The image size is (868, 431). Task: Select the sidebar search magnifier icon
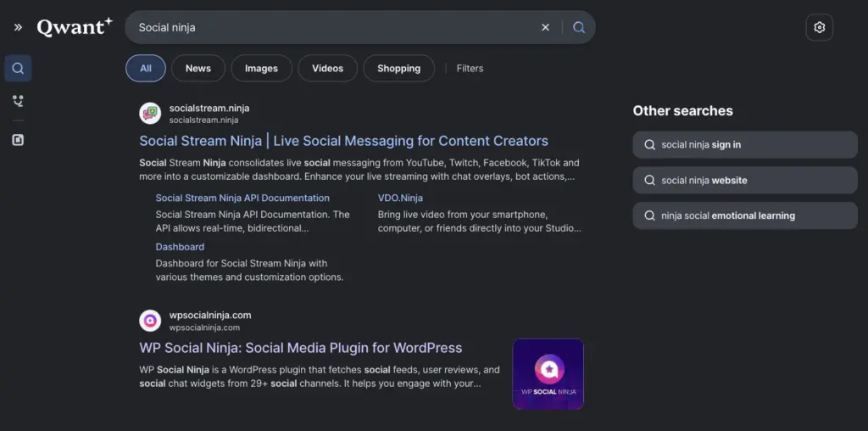pos(18,68)
